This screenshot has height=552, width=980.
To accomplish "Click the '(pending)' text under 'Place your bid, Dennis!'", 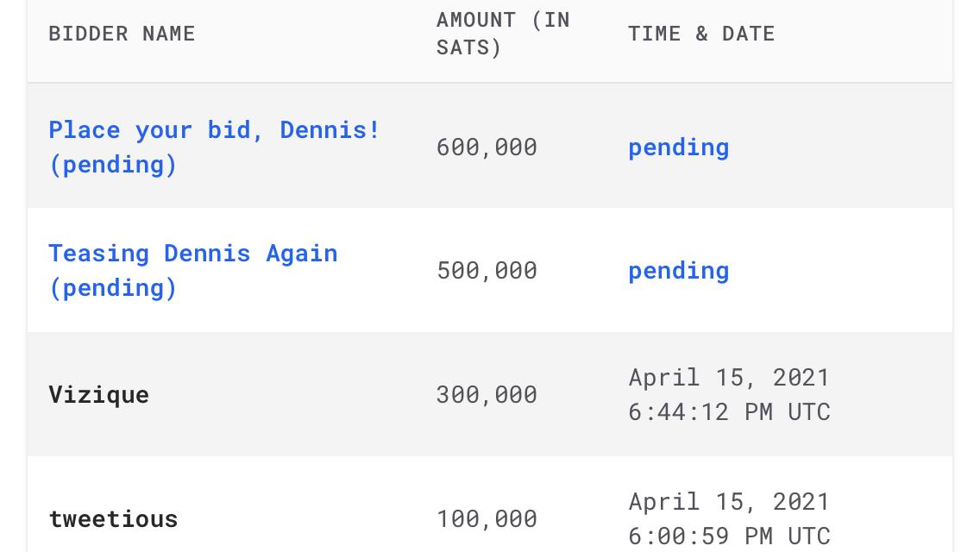I will click(x=113, y=165).
